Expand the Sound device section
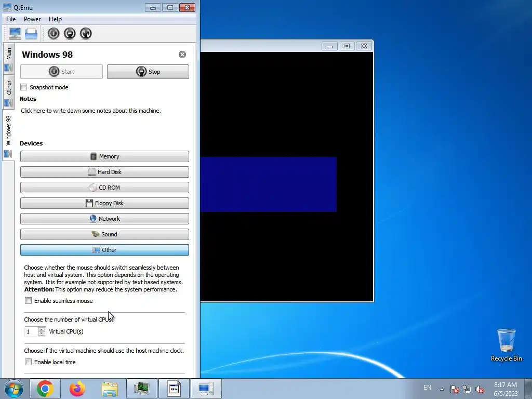 [104, 234]
